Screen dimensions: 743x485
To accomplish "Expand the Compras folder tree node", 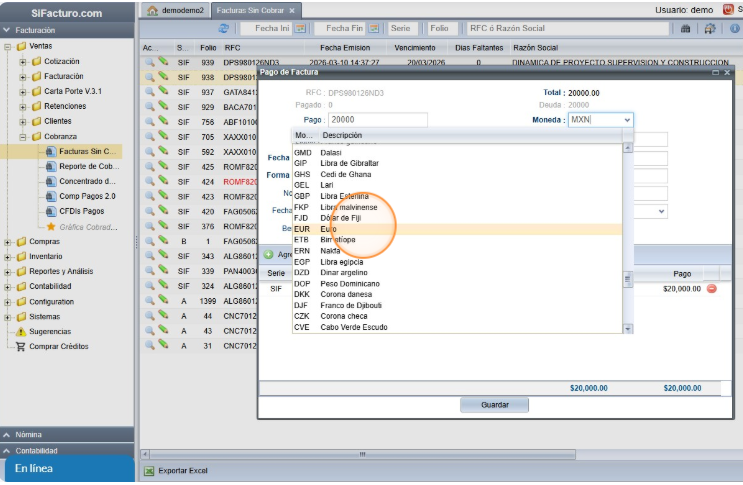I will click(8, 241).
